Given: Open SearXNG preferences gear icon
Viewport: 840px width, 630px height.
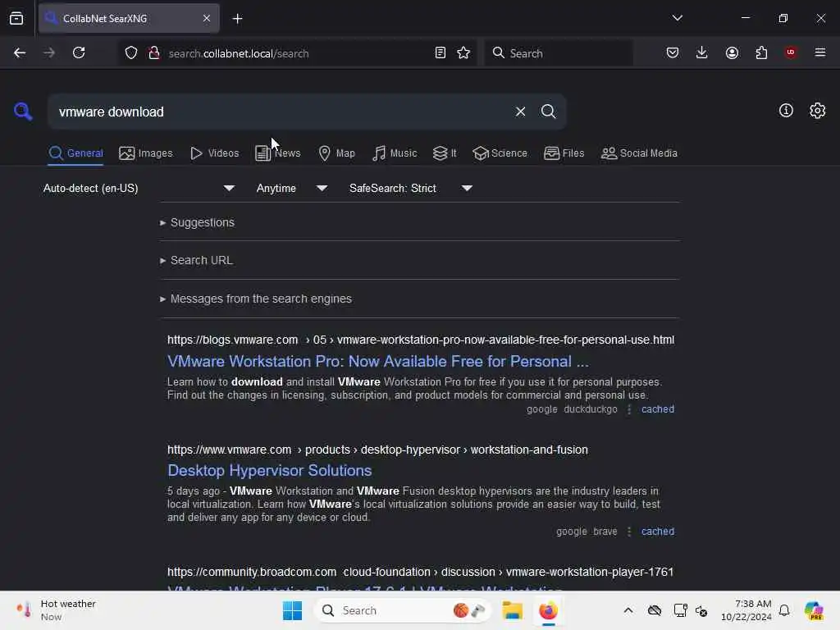Looking at the screenshot, I should point(817,111).
